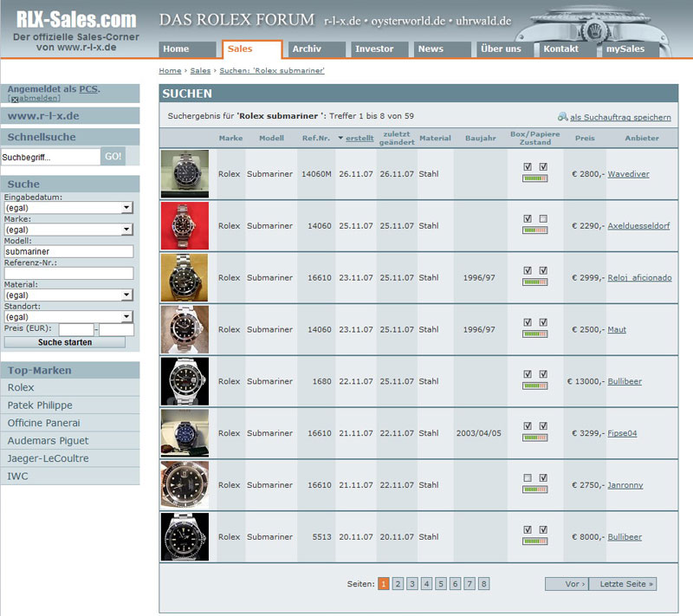Open the Archiv tab
The height and width of the screenshot is (616, 693).
(316, 49)
